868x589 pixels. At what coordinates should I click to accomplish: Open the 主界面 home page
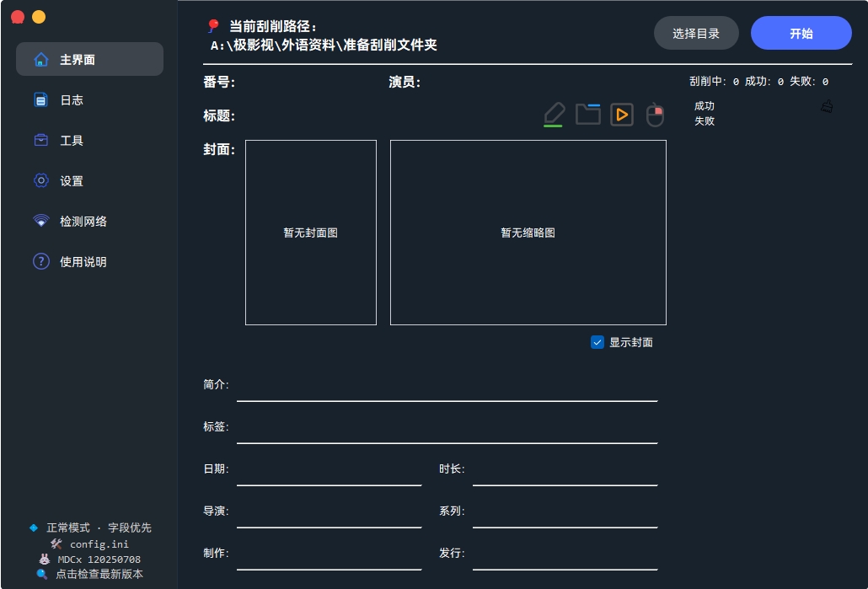pos(89,59)
